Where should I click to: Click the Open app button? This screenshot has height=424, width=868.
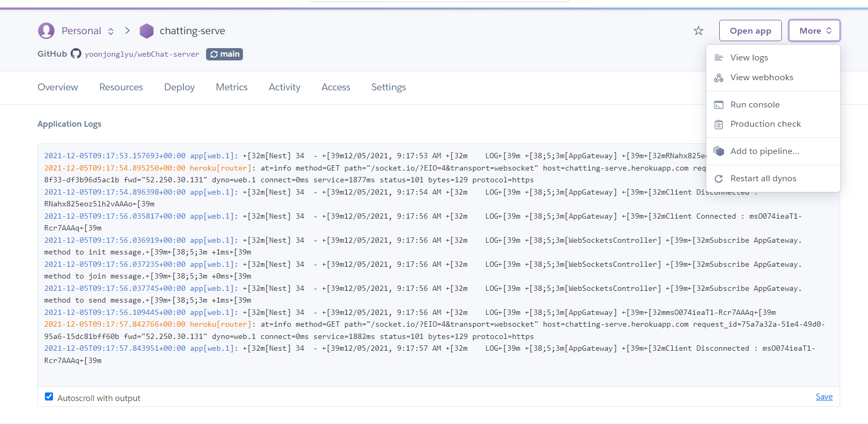click(x=750, y=30)
